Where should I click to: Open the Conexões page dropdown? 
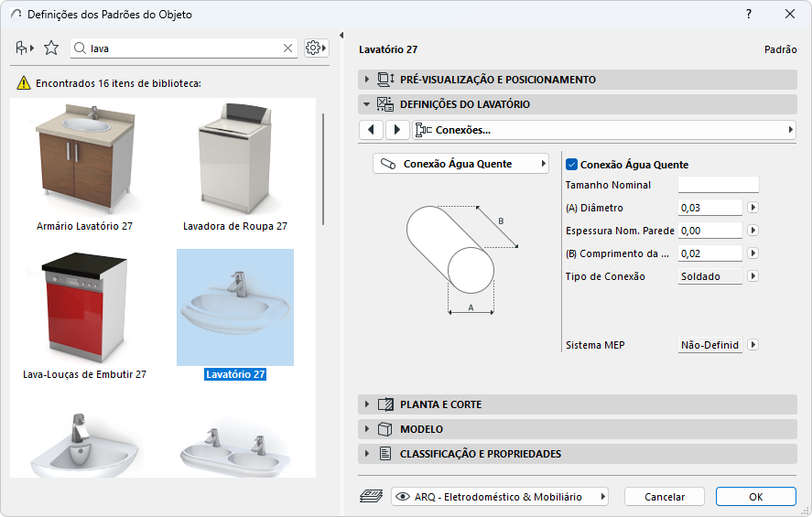[604, 130]
